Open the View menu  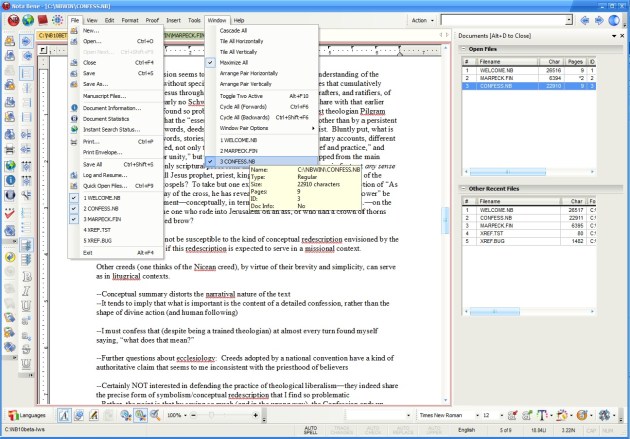92,20
